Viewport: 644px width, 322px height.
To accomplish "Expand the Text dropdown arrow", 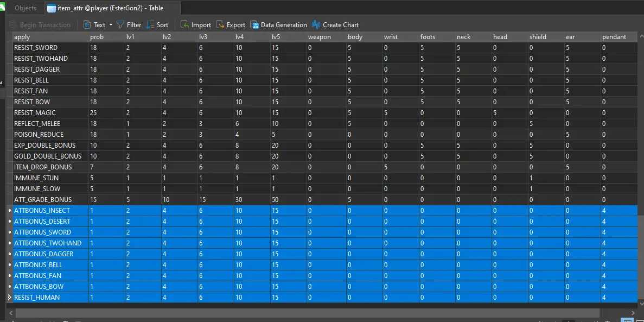I will pos(111,25).
